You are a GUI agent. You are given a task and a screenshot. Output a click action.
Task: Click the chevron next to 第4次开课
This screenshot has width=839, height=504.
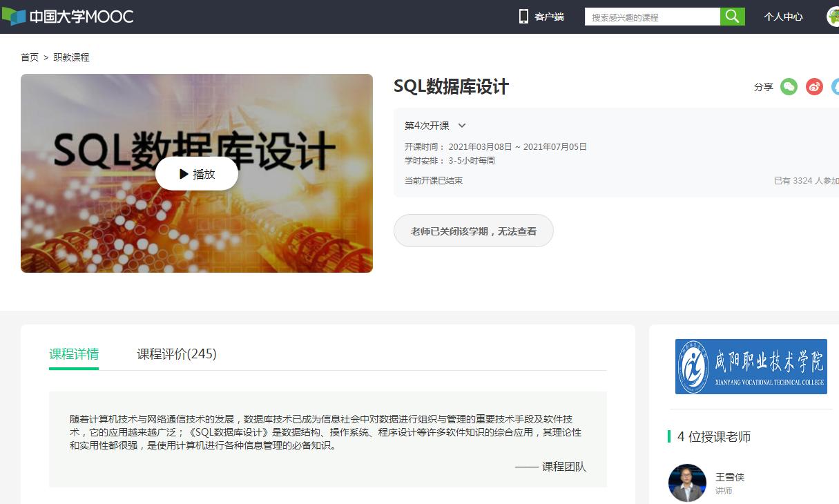[x=462, y=126]
